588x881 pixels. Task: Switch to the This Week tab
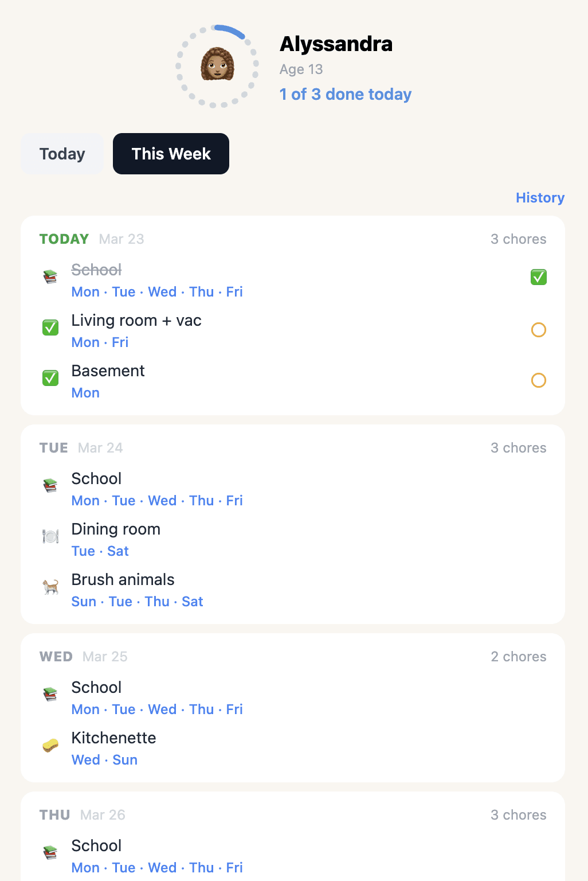tap(170, 154)
